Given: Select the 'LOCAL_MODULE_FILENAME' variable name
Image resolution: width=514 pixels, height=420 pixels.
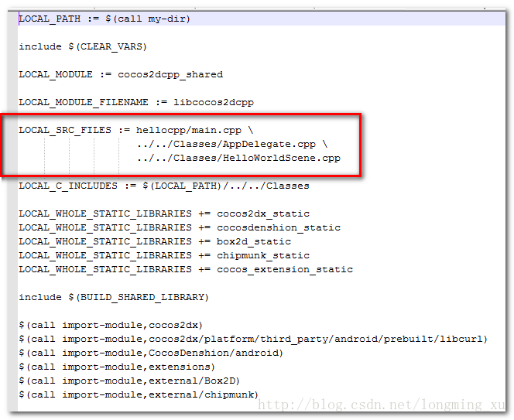Looking at the screenshot, I should tap(84, 103).
